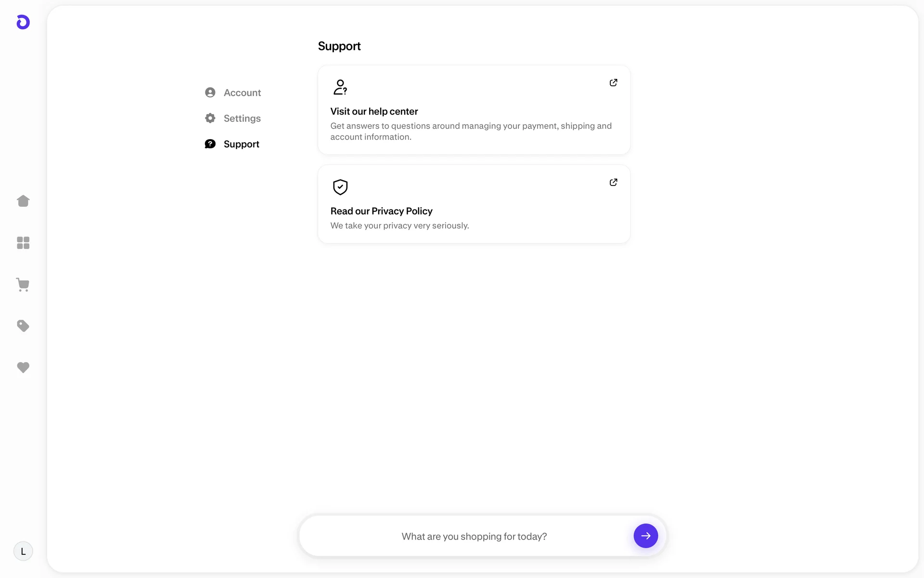Click the person question mark icon

(x=340, y=87)
